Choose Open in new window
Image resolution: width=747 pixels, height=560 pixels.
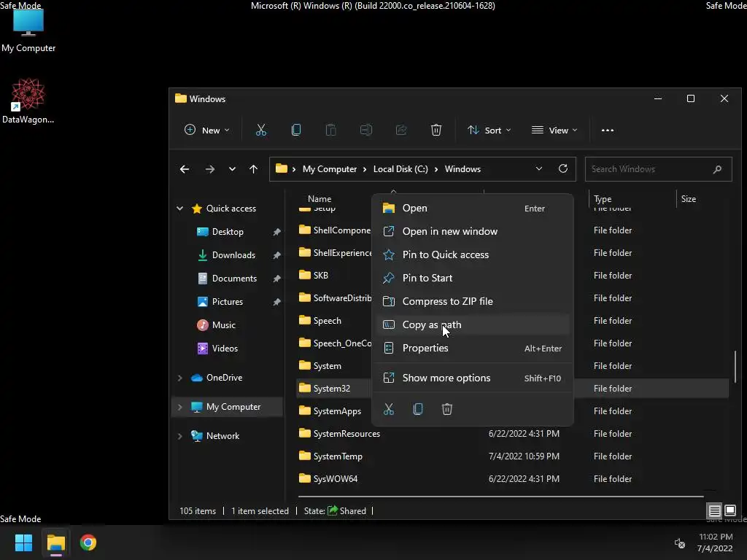pos(473,231)
